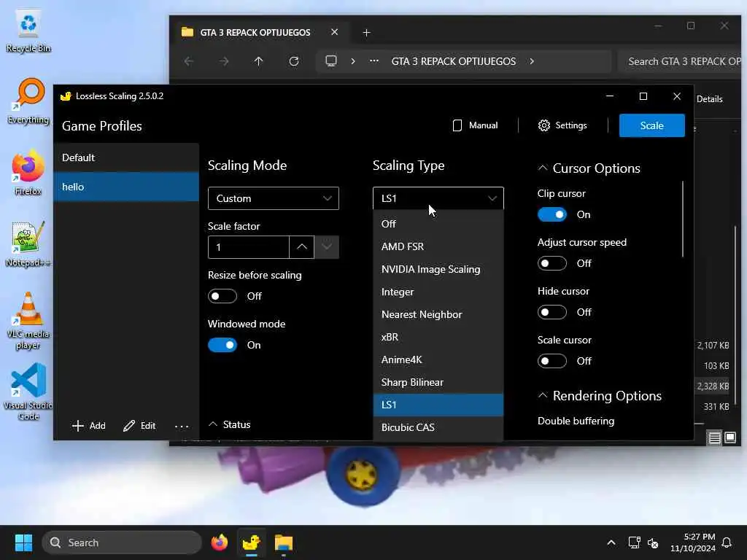Open a new Explorer tab with plus
This screenshot has width=747, height=560.
[366, 32]
